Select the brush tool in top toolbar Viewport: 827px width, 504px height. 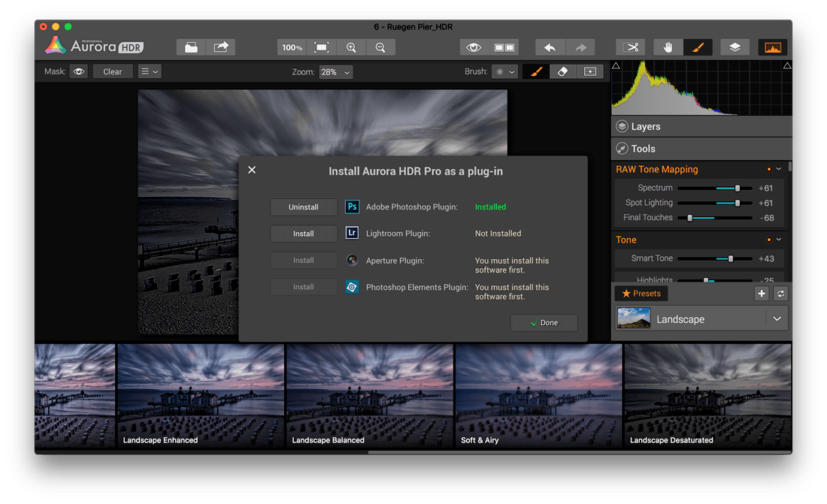[x=698, y=47]
